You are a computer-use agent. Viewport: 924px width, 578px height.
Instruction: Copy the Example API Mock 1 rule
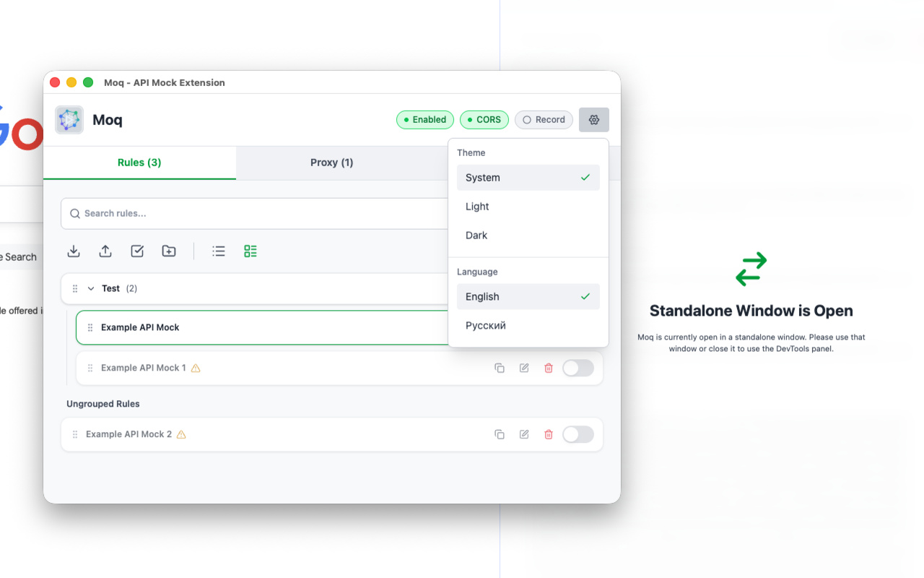tap(500, 368)
